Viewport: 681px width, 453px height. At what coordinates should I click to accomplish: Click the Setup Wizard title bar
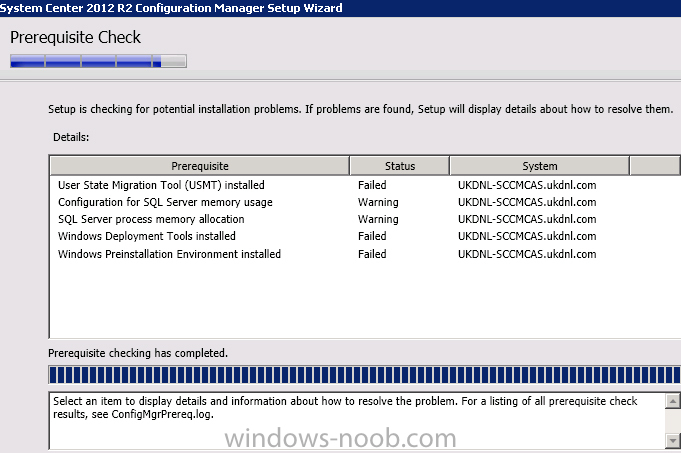pos(340,8)
